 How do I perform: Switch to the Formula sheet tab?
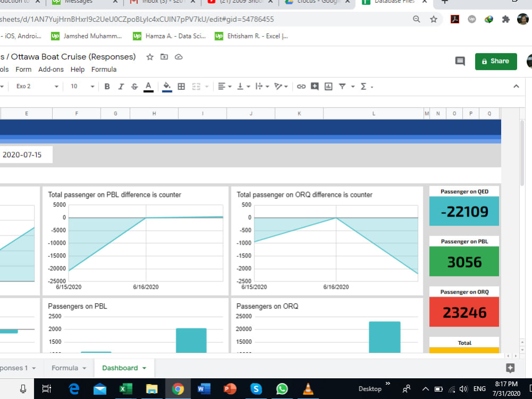tap(65, 368)
